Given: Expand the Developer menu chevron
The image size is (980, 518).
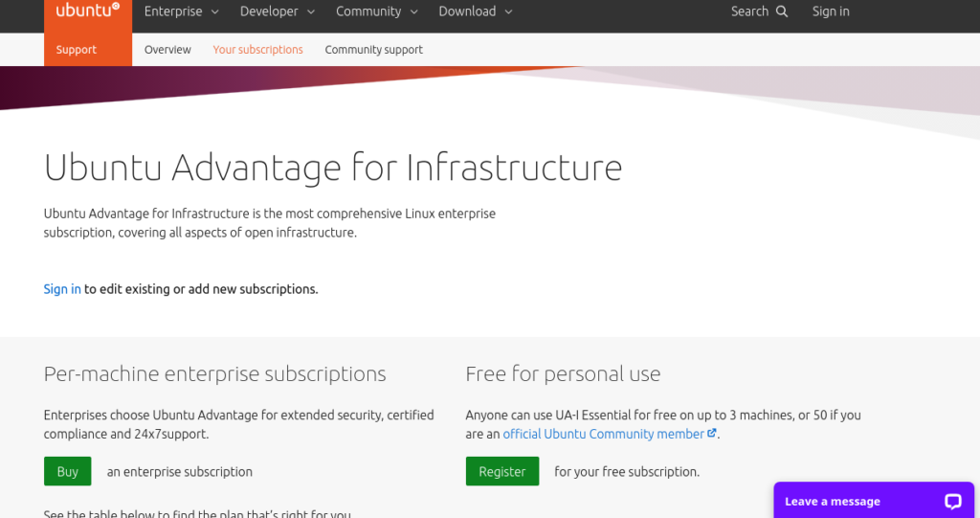Looking at the screenshot, I should click(311, 11).
